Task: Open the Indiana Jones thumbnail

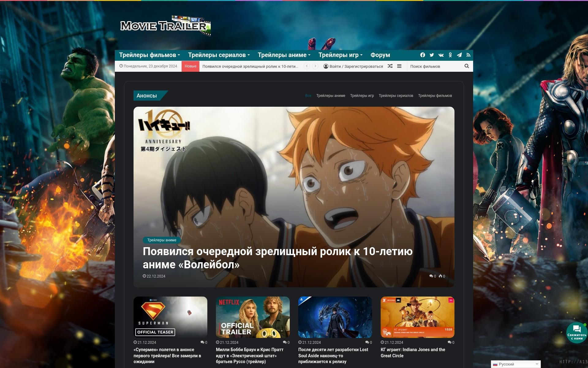Action: click(x=417, y=317)
